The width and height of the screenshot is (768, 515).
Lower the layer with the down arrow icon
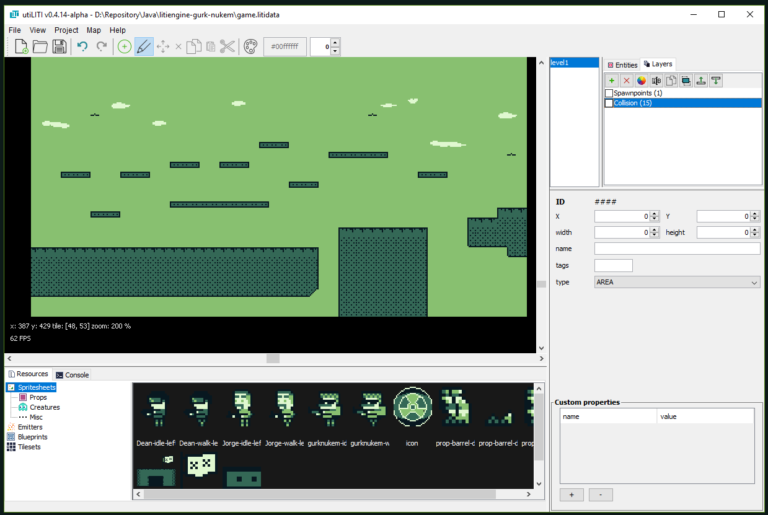coord(716,80)
